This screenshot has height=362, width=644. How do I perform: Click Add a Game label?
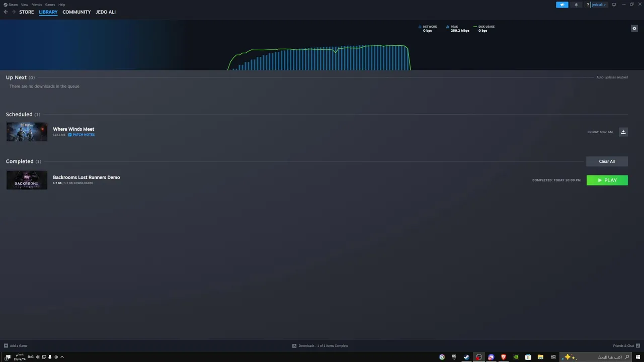(x=19, y=346)
